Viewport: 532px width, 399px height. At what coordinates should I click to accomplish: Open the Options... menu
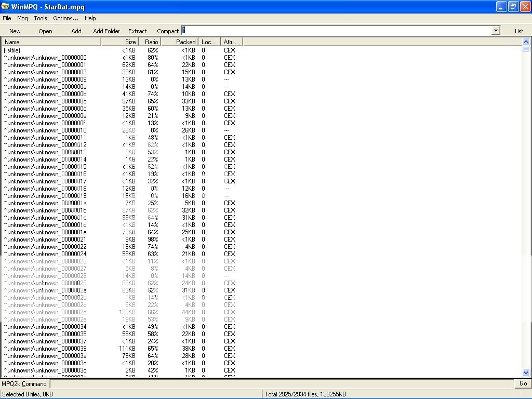coord(65,18)
